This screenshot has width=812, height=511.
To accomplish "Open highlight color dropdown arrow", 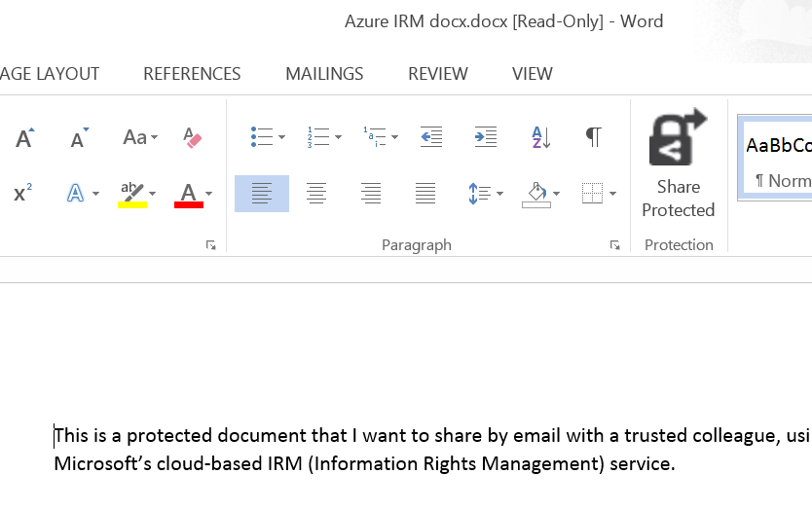I will [152, 194].
